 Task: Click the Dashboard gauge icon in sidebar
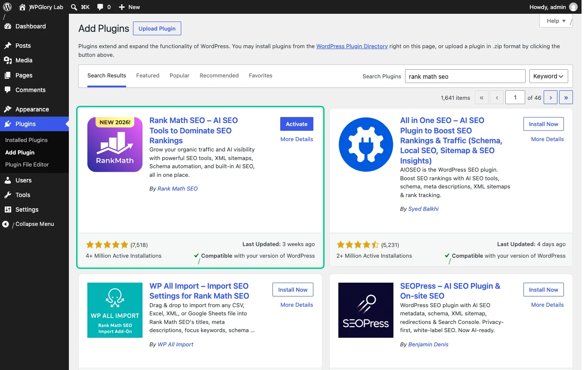[x=8, y=26]
